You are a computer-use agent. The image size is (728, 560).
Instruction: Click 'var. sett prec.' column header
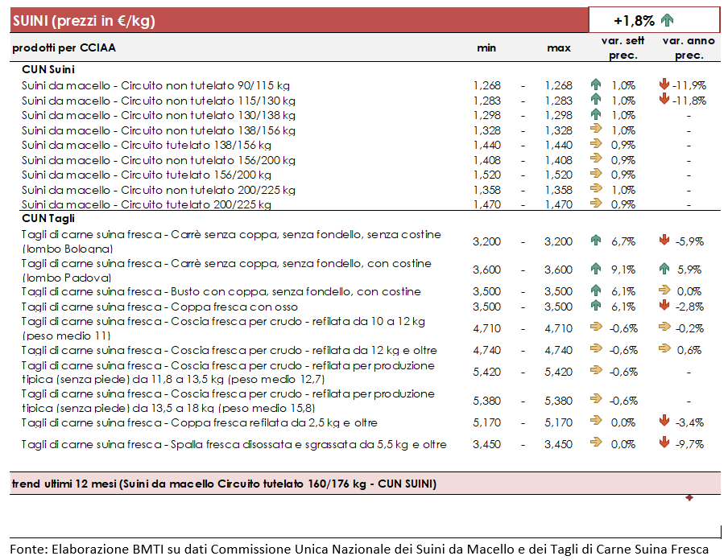pyautogui.click(x=623, y=47)
